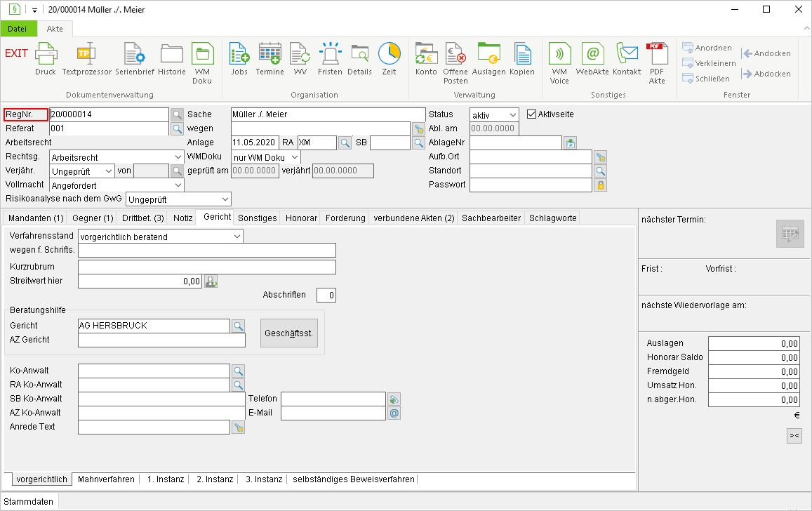Click the Abdocken button

coord(766,74)
